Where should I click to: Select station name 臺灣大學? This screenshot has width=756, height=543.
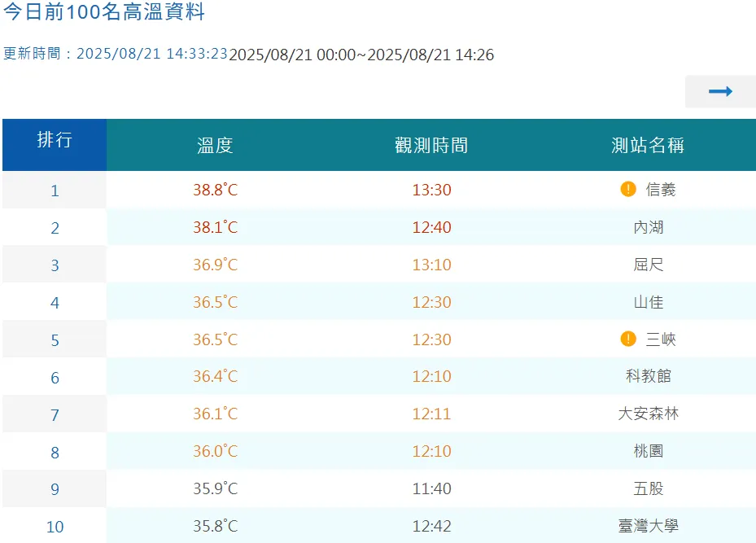(648, 526)
